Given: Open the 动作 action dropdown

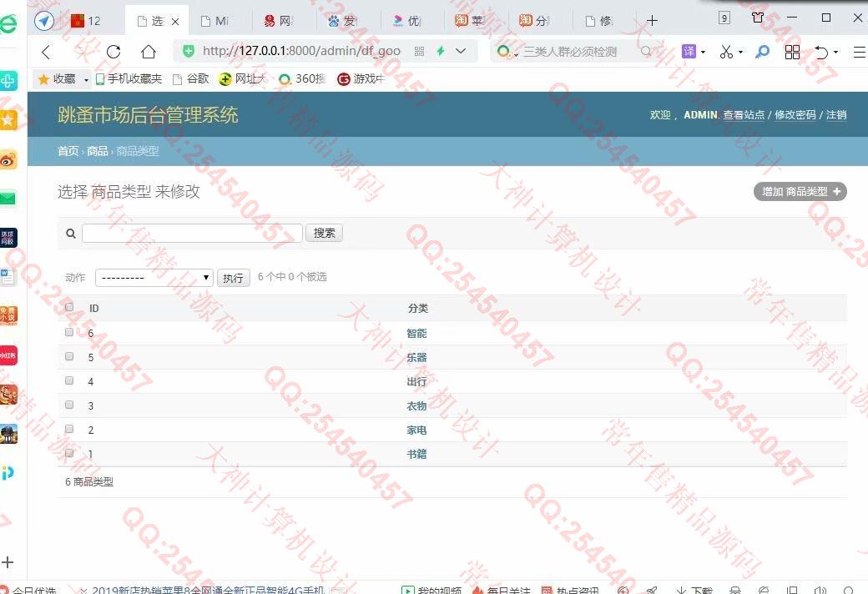Looking at the screenshot, I should tap(154, 278).
